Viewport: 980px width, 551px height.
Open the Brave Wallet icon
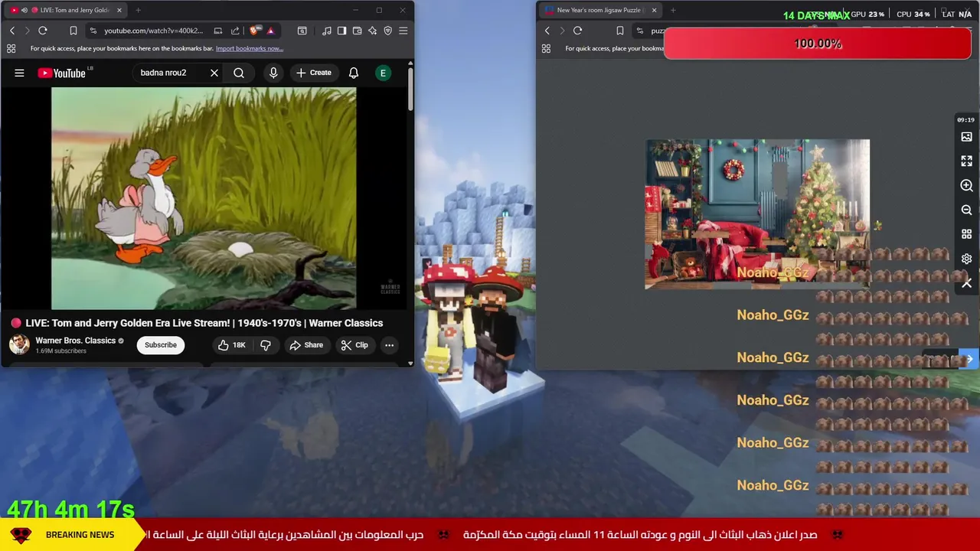[x=357, y=31]
